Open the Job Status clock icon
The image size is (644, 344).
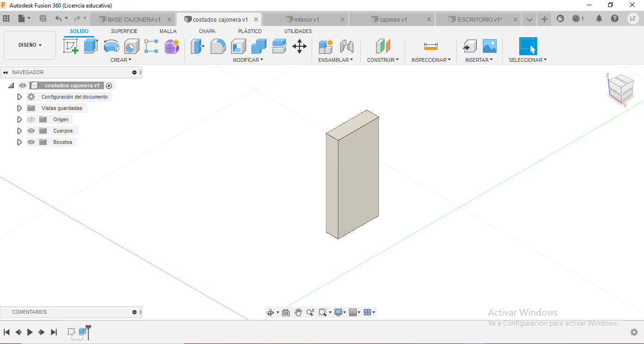pos(576,19)
